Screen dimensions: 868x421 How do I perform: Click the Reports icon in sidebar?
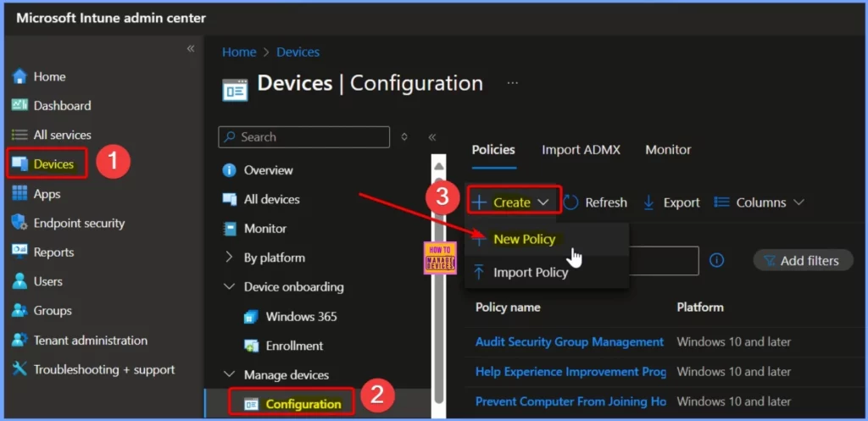(x=19, y=252)
